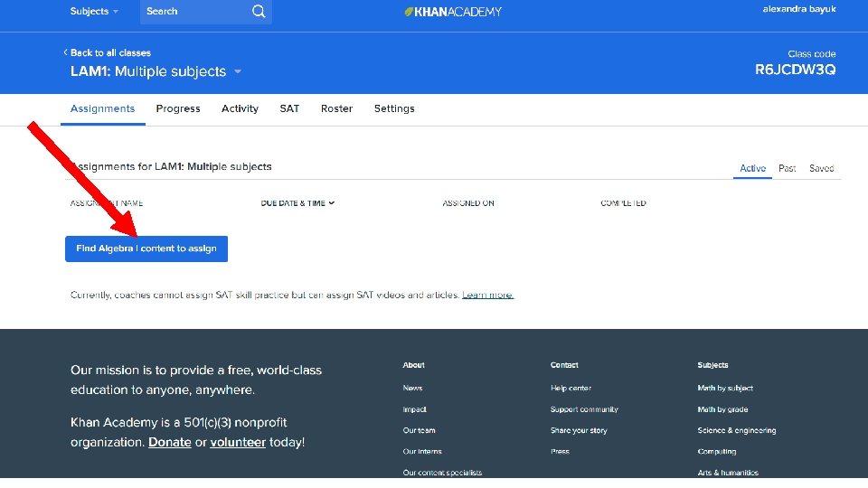
Task: Switch to the Activity tab
Action: [240, 108]
